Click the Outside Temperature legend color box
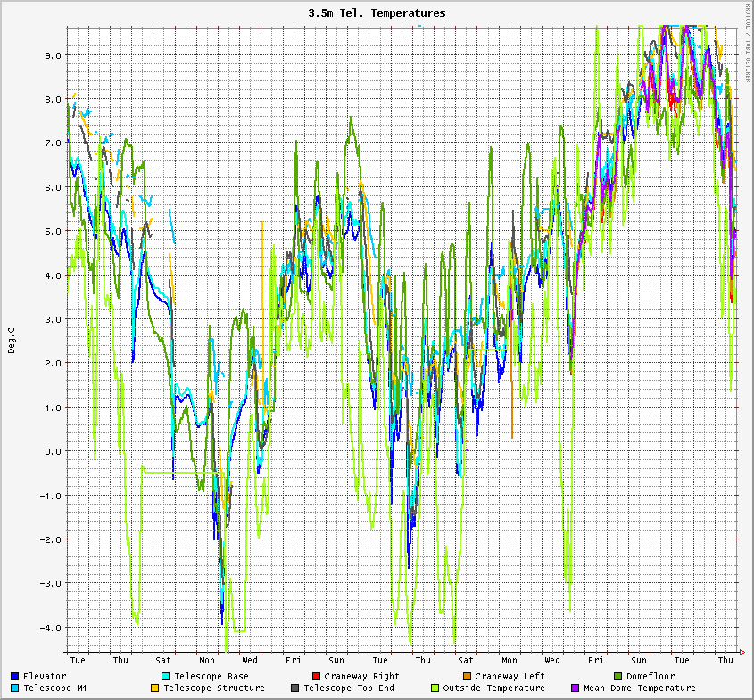The image size is (754, 700). tap(435, 688)
